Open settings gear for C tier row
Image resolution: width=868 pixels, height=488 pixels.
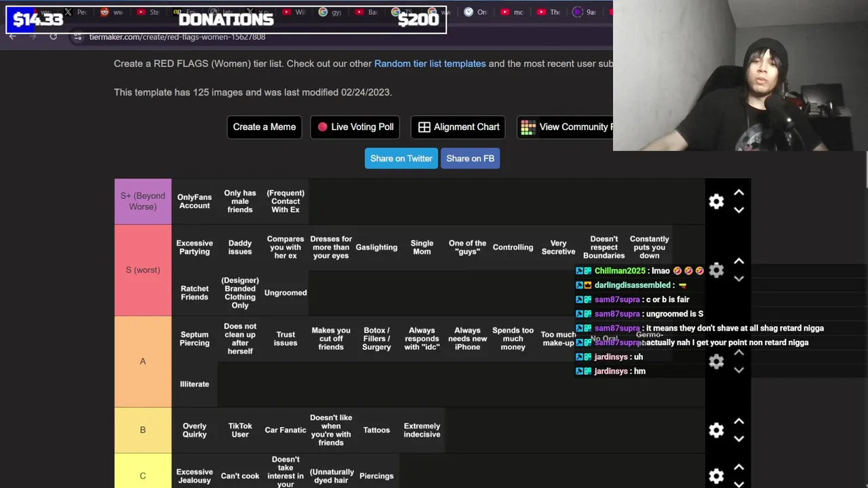716,476
